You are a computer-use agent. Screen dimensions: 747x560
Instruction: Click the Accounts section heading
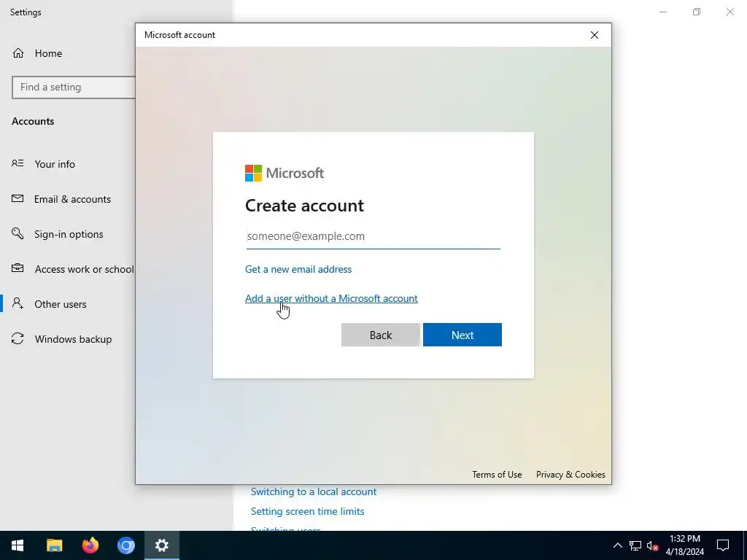tap(33, 121)
